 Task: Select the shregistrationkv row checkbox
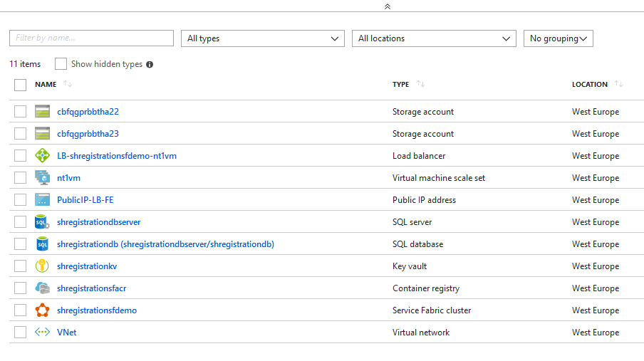(20, 266)
